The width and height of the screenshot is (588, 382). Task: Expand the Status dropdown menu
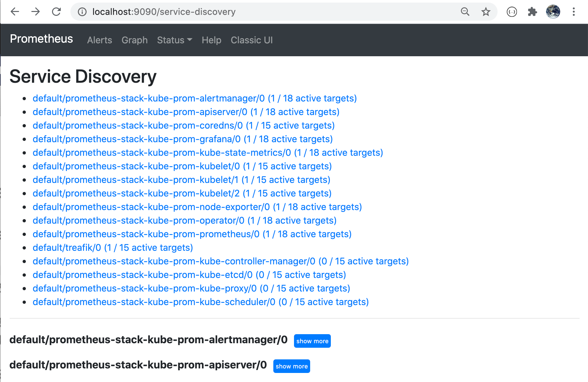(x=174, y=40)
